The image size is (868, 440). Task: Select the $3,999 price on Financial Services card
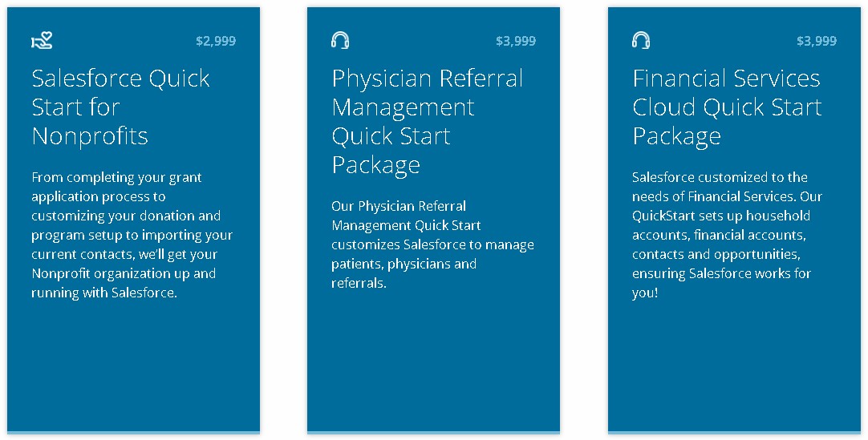click(817, 41)
